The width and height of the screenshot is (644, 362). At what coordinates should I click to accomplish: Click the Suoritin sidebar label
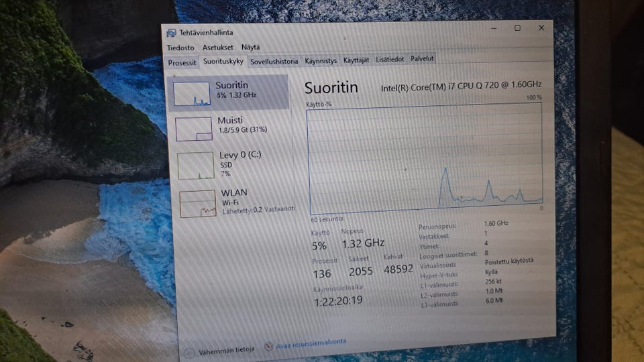231,85
